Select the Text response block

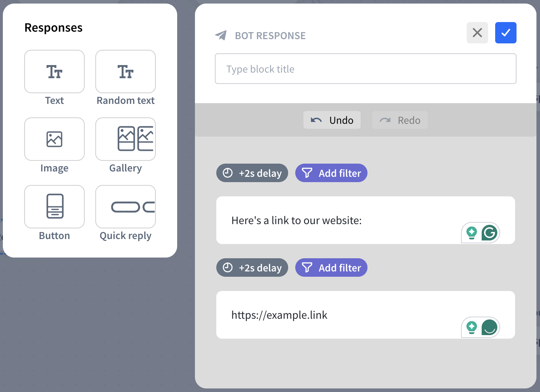tap(54, 71)
